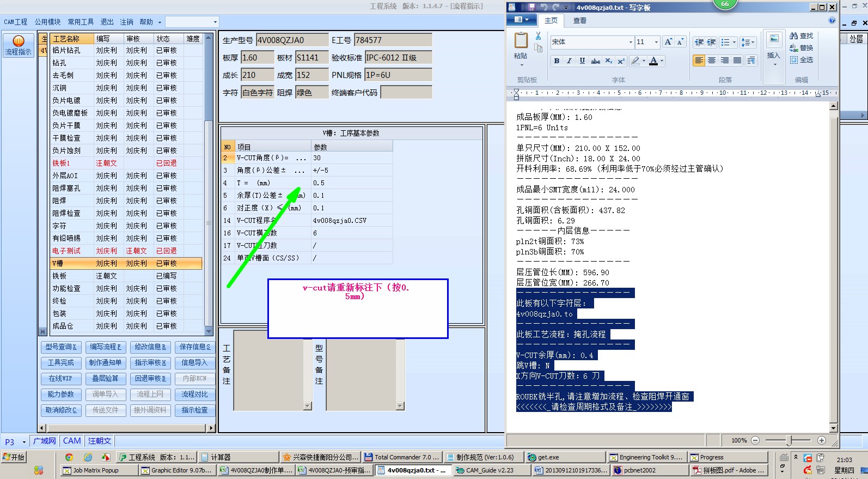The image size is (868, 479).
Task: Click Justify text icon
Action: 737,60
